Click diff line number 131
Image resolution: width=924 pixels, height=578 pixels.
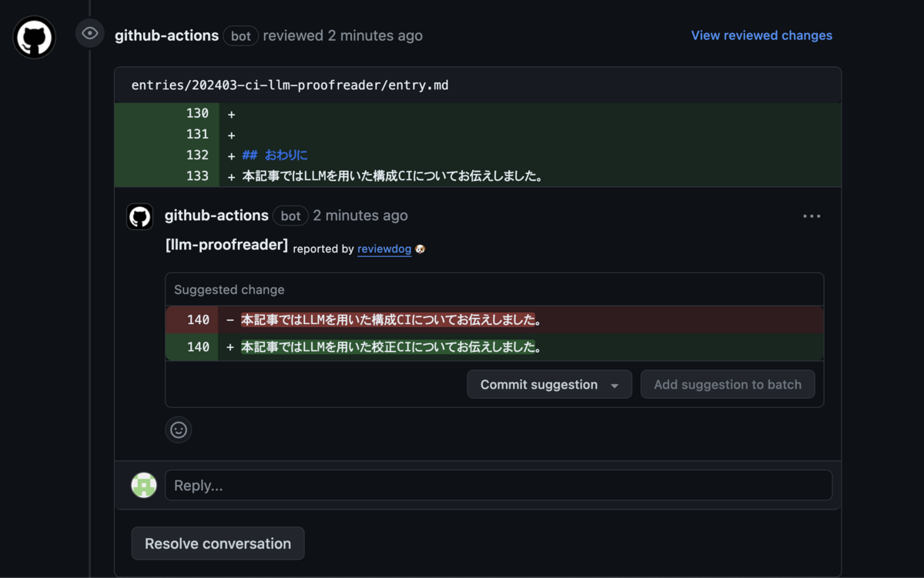click(x=197, y=134)
